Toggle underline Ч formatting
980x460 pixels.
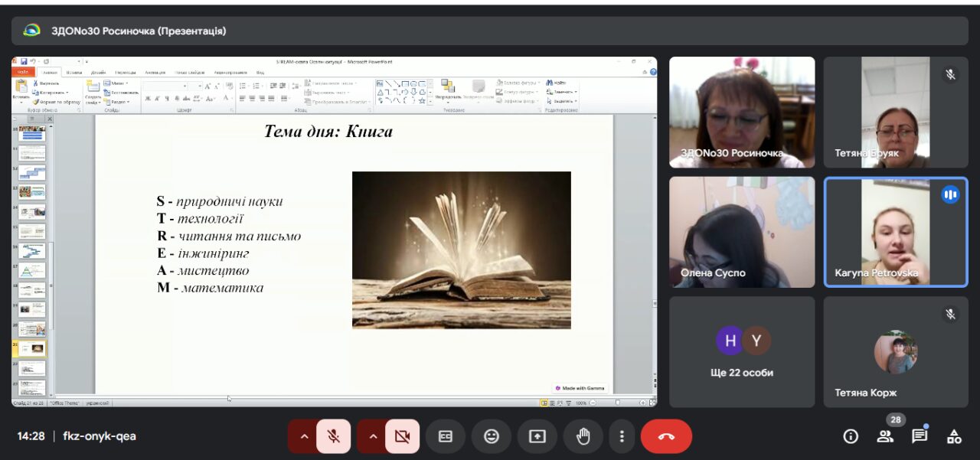(x=167, y=99)
